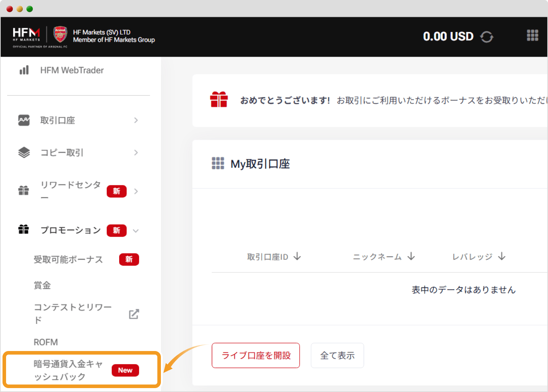Click HF Markets (SV) LTD text
This screenshot has width=548, height=392.
tap(102, 32)
